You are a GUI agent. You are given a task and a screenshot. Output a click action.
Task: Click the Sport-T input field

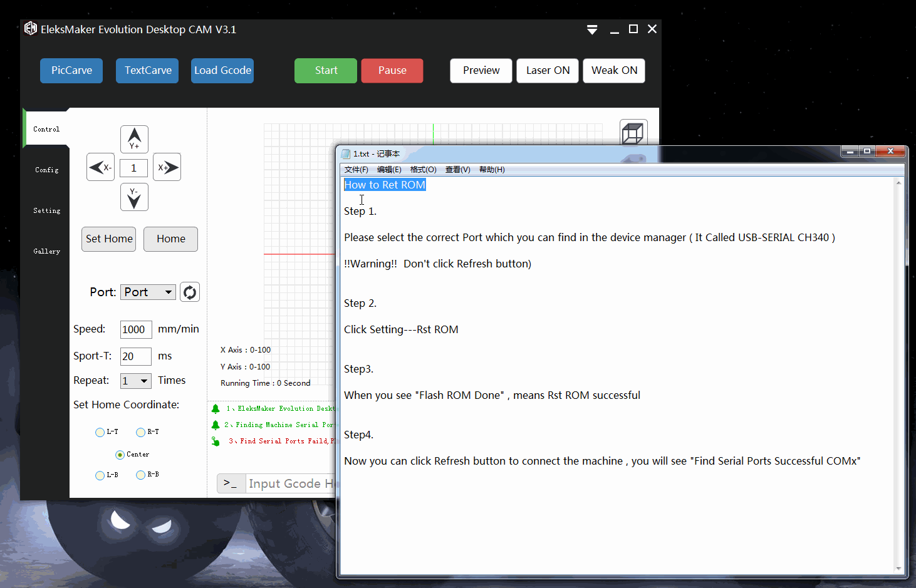click(136, 356)
